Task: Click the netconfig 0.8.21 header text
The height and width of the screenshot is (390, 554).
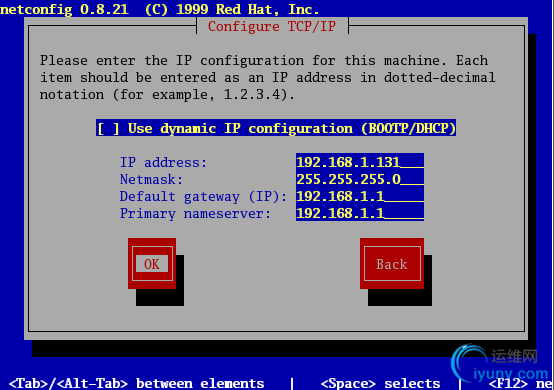Action: coord(160,9)
